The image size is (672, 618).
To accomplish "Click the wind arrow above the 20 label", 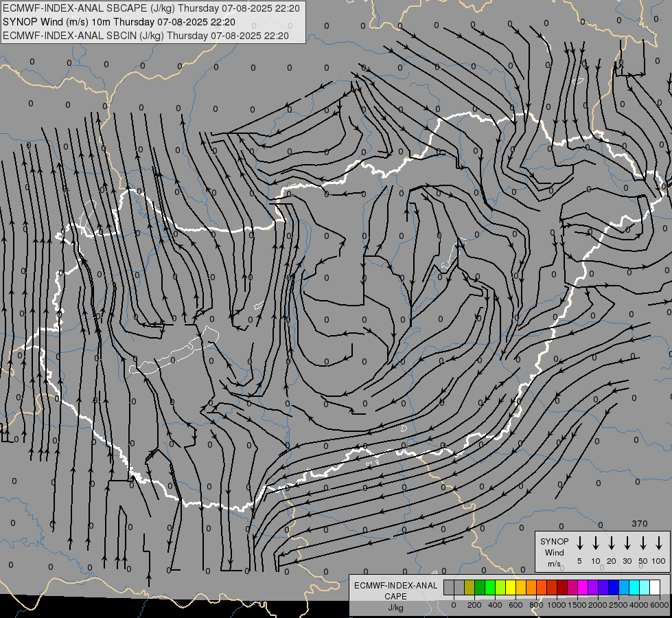I will pos(611,543).
